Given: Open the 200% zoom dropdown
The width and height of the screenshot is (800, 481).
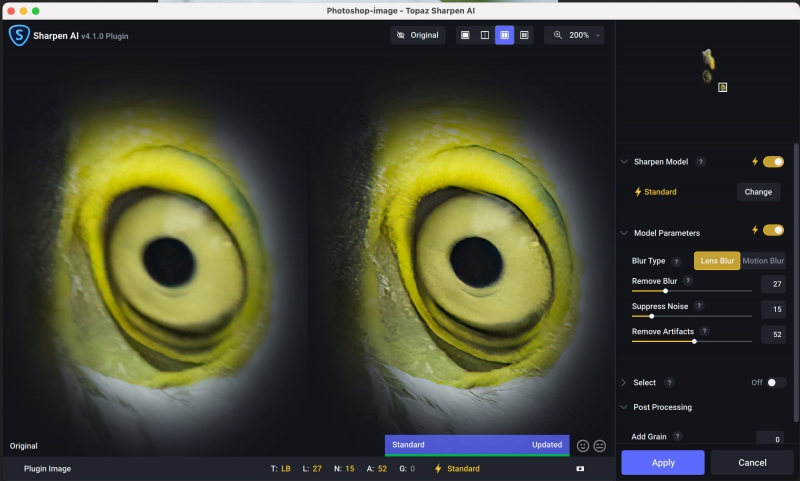Looking at the screenshot, I should click(574, 35).
